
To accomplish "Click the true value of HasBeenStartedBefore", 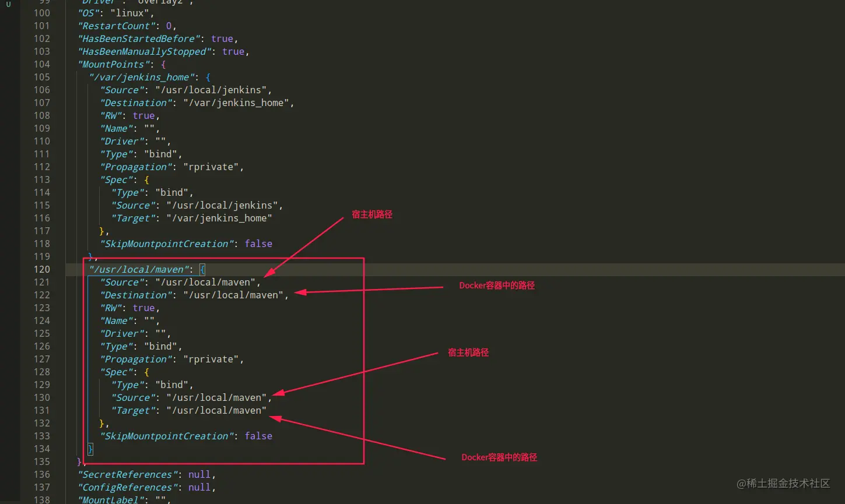I will (x=222, y=38).
